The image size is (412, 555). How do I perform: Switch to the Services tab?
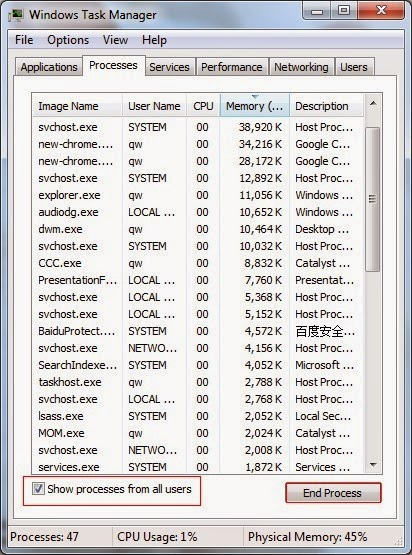pos(169,67)
